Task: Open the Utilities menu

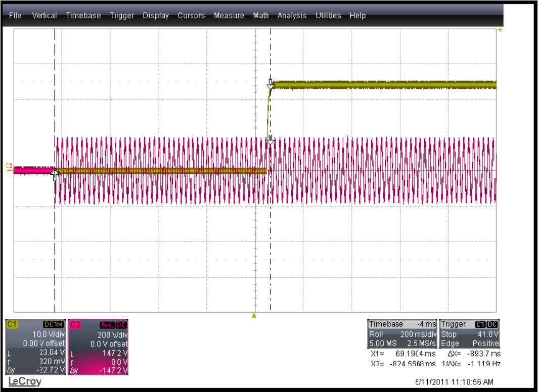Action: [x=328, y=16]
